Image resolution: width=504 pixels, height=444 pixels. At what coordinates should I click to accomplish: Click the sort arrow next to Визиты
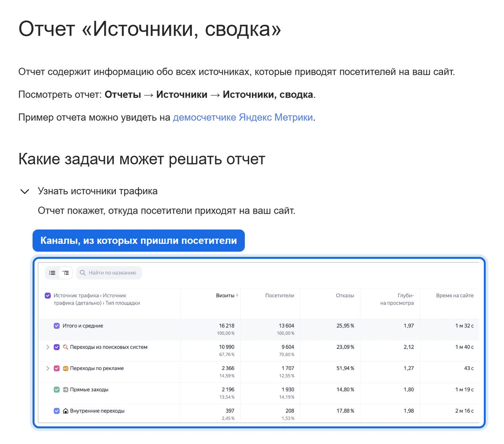point(237,296)
